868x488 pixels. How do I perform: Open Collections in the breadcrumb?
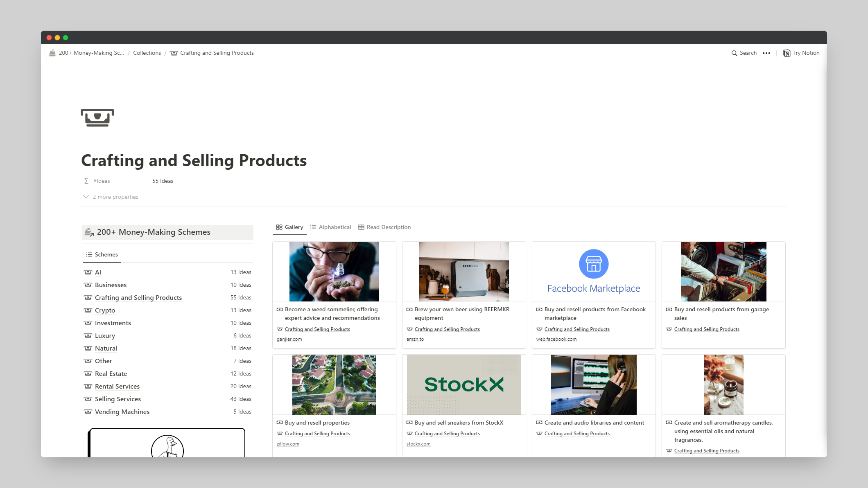coord(147,53)
